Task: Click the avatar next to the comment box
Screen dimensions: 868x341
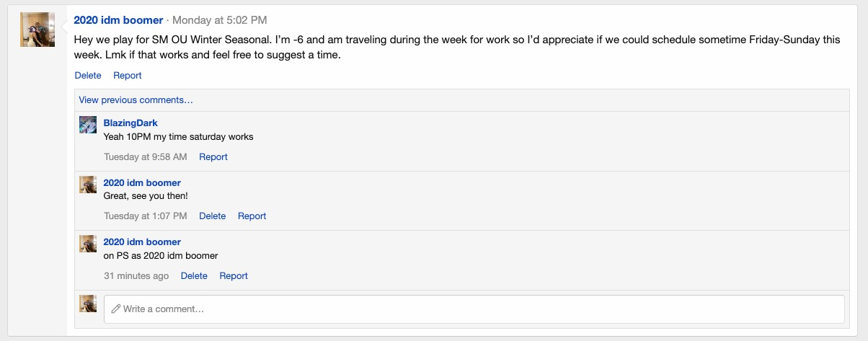Action: [88, 304]
